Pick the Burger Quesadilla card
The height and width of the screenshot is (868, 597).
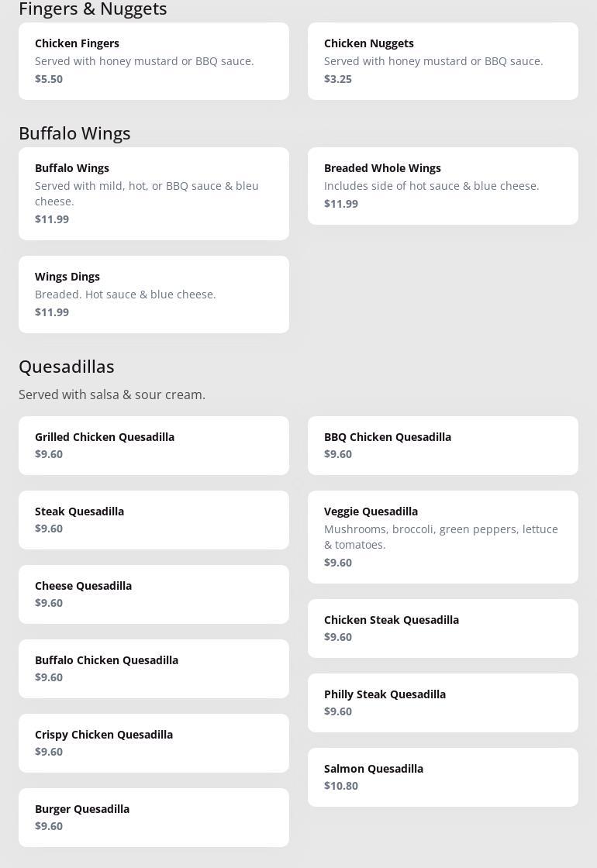[x=154, y=818]
